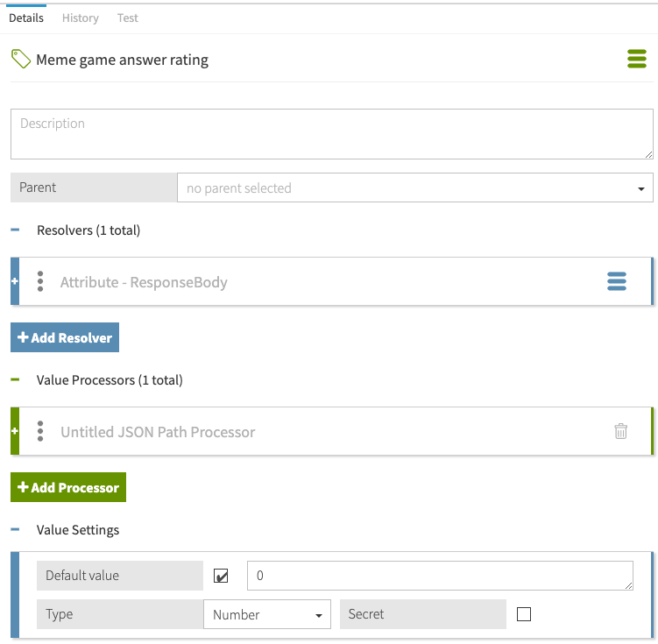Expand the Attribute - ResponseBody resolver with the plus
This screenshot has width=658, height=644.
click(x=15, y=281)
